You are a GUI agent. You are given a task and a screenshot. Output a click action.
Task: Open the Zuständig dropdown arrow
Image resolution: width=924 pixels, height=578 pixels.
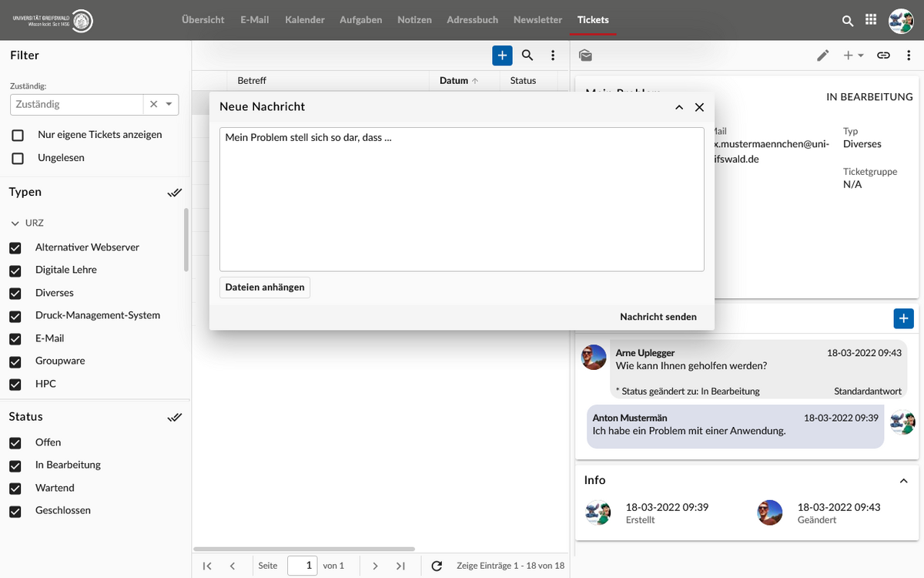[169, 104]
